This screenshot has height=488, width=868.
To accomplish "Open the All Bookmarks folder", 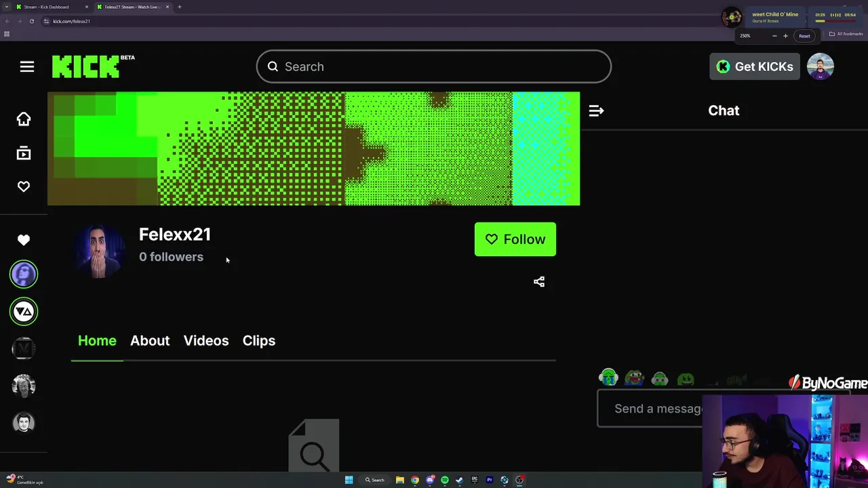I will tap(846, 34).
